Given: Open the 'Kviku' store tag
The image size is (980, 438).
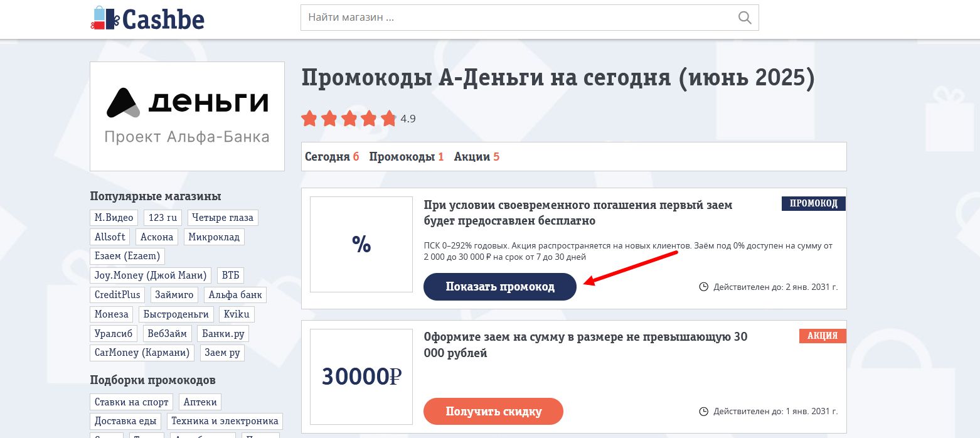Looking at the screenshot, I should 237,314.
